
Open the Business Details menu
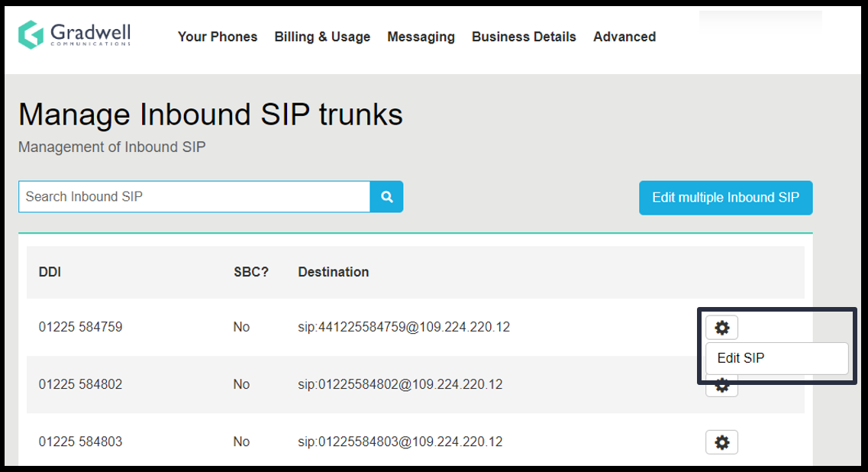pyautogui.click(x=524, y=37)
